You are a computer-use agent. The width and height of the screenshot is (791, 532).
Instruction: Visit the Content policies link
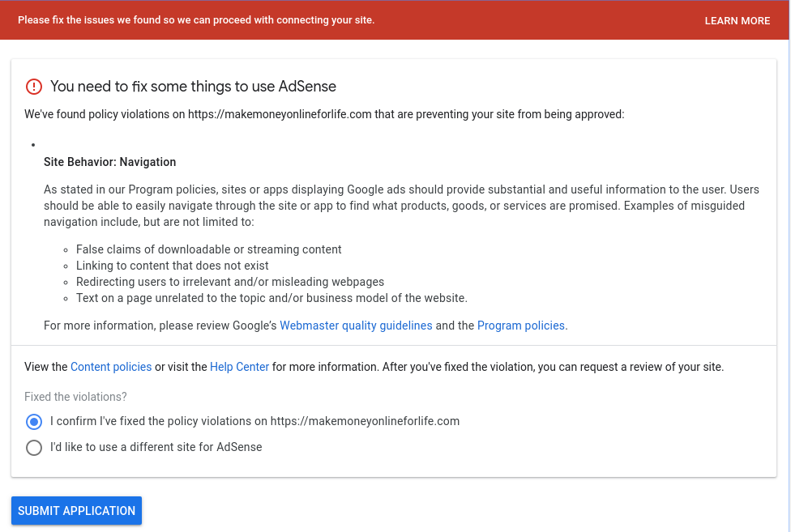pos(111,367)
